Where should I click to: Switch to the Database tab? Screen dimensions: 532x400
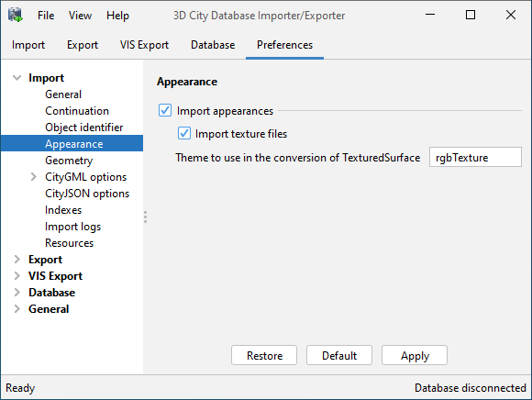(213, 45)
